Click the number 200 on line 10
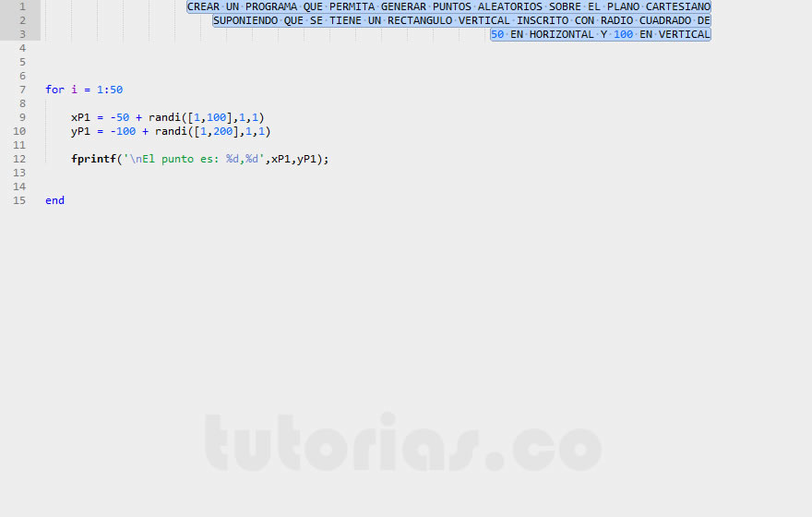 [222, 132]
